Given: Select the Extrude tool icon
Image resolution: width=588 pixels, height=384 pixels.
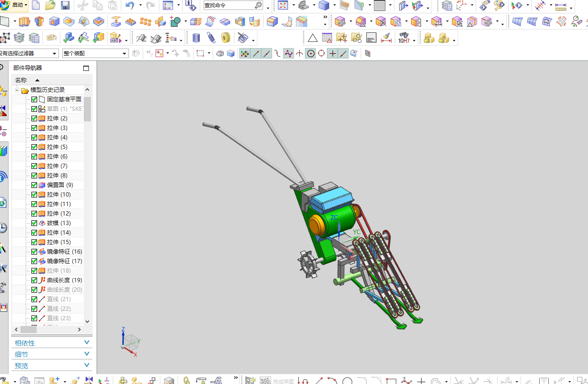Looking at the screenshot, I should 24,21.
